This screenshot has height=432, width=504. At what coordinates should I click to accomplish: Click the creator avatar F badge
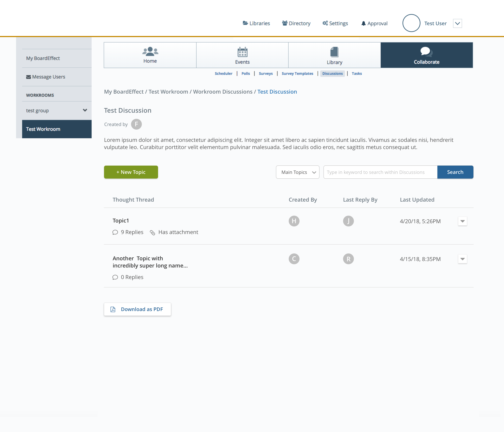(136, 124)
